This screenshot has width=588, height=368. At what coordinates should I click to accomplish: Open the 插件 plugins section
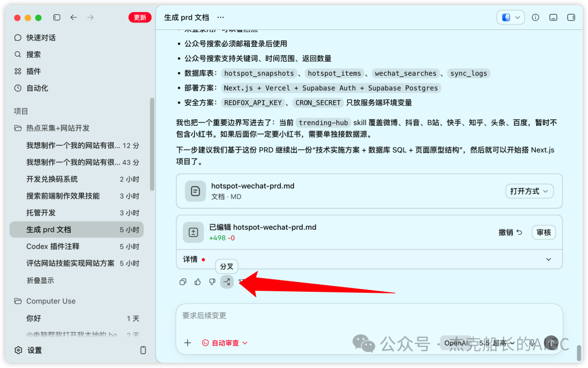pyautogui.click(x=33, y=71)
